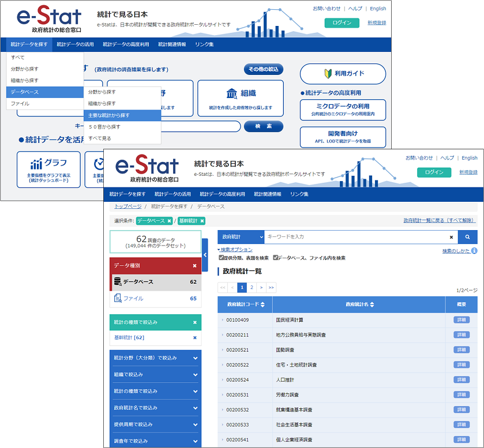Screen dimensions: 484x448
Task: Select the ファイル data type row
Action: (x=156, y=298)
